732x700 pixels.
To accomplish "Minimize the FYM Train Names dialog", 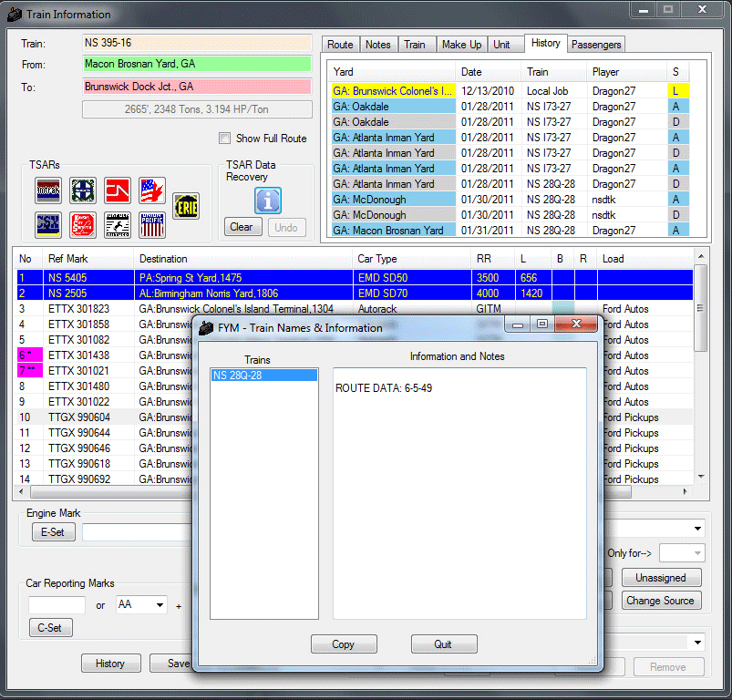I will 518,324.
